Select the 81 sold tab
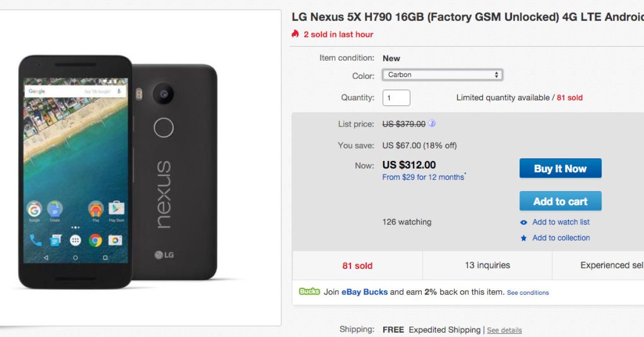 click(x=357, y=266)
